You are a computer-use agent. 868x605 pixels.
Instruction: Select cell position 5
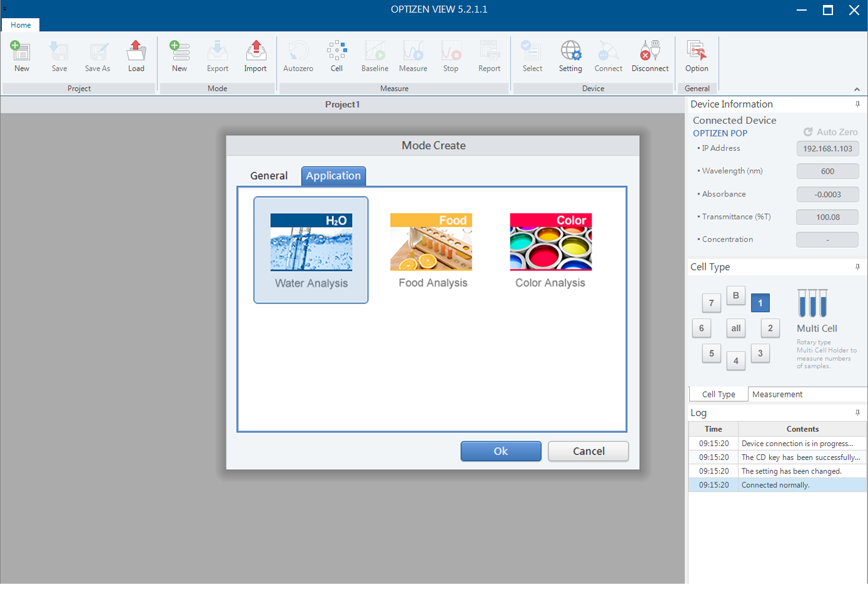click(712, 353)
